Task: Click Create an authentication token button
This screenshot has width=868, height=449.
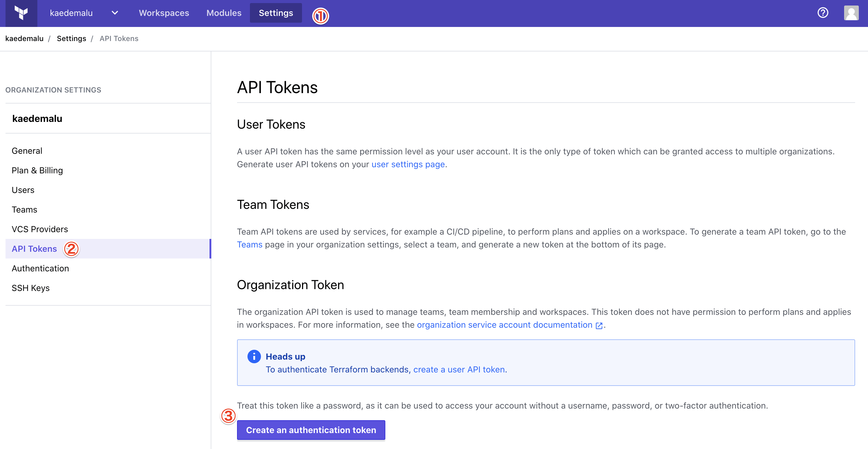Action: point(311,430)
